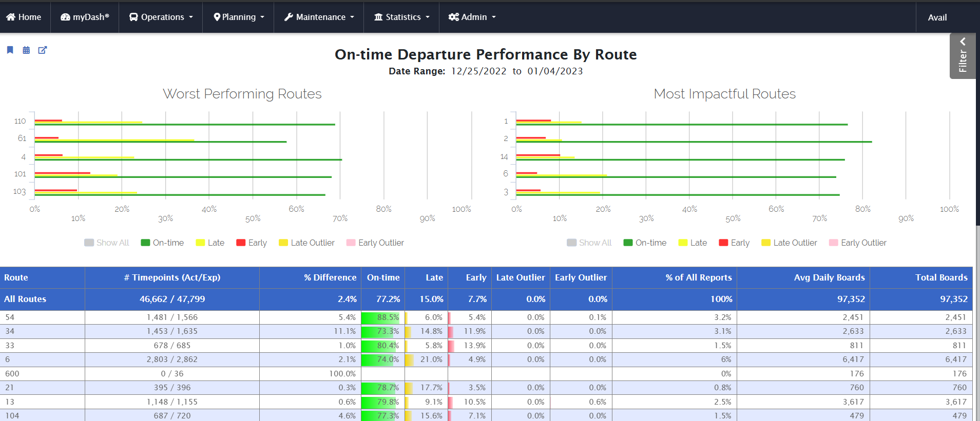Viewport: 980px width, 421px height.
Task: Open the calendar date picker icon
Action: (26, 50)
